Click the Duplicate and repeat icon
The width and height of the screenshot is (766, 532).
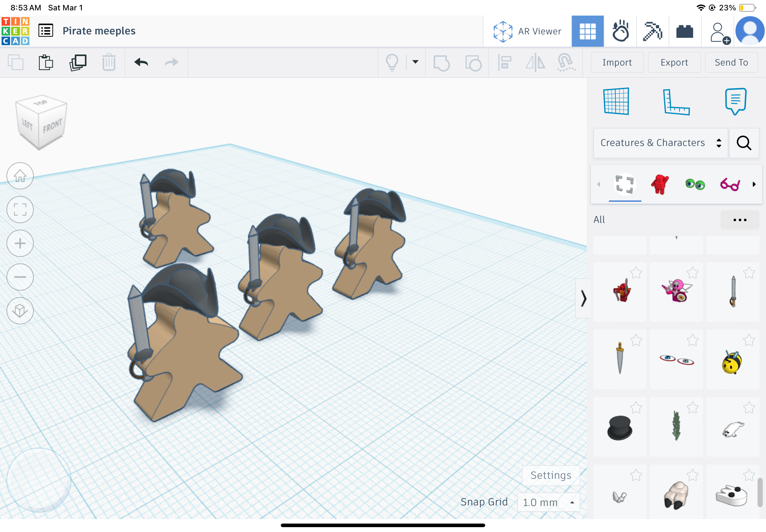point(78,62)
